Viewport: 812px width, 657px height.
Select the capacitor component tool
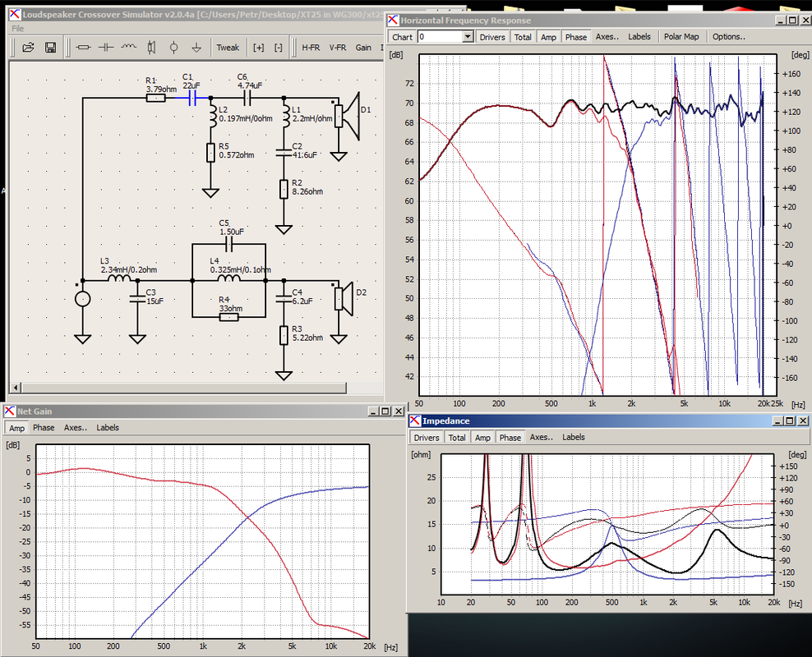pyautogui.click(x=106, y=48)
